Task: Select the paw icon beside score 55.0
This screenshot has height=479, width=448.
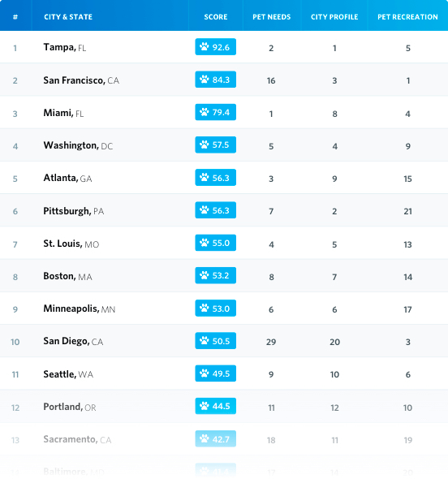Action: 204,243
